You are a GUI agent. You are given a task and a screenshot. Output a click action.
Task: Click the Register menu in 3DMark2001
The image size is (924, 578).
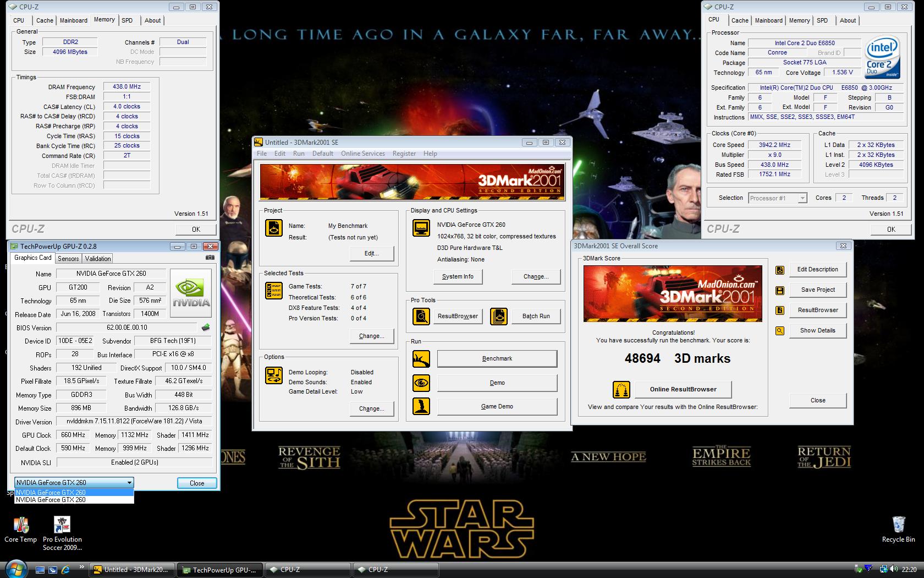(x=404, y=154)
